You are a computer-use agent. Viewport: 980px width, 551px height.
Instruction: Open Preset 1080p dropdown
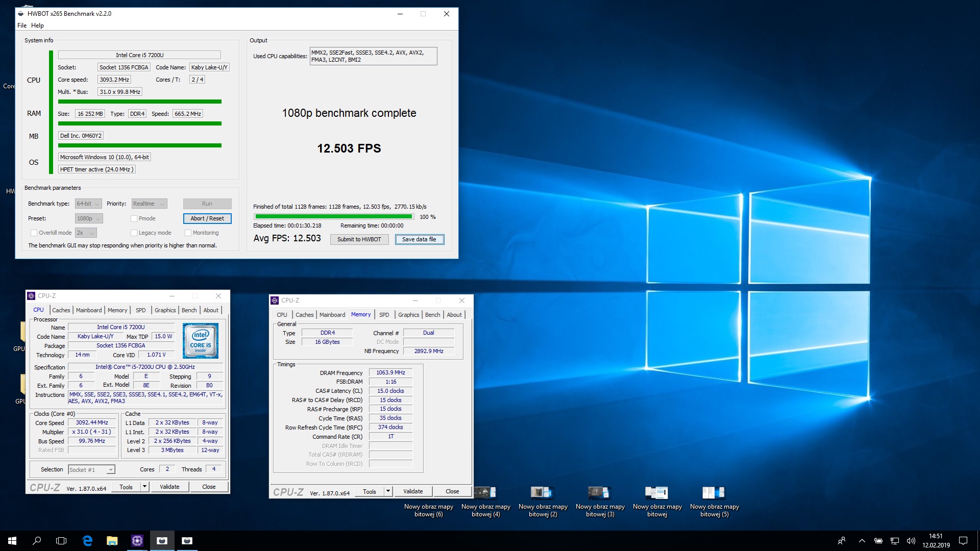[x=89, y=219]
